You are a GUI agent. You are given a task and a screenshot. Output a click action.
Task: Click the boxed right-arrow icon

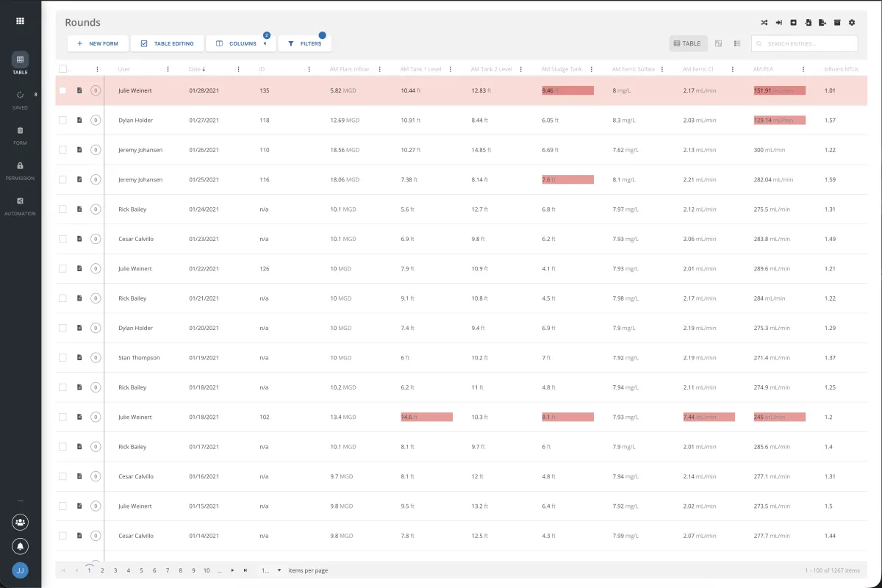click(793, 22)
